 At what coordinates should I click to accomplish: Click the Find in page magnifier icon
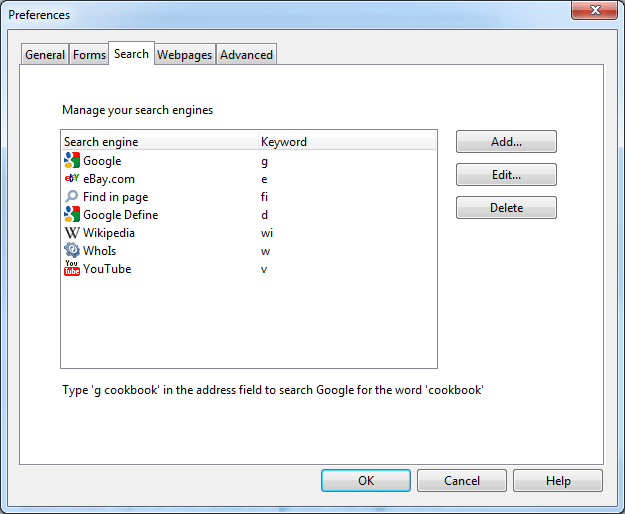[71, 197]
